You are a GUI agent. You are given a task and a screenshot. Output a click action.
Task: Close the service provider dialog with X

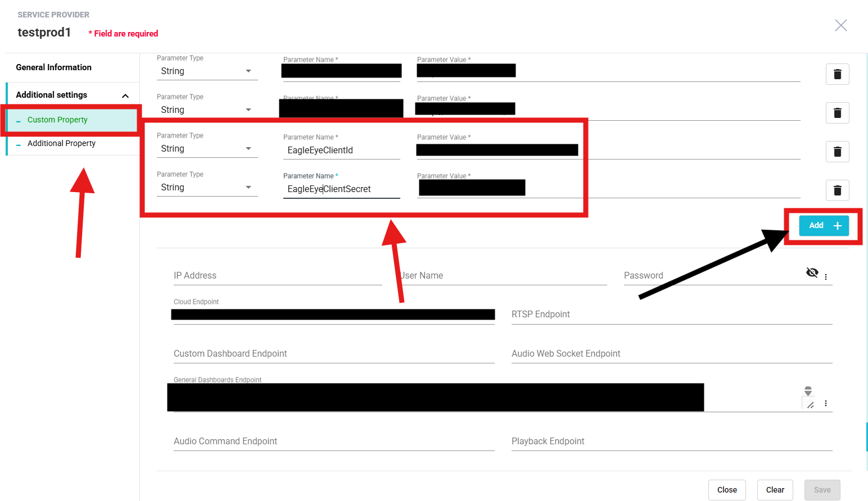click(x=840, y=25)
